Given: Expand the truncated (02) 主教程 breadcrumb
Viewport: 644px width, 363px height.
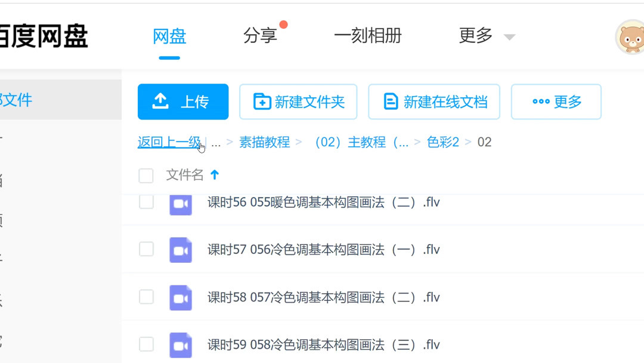Looking at the screenshot, I should pyautogui.click(x=361, y=142).
